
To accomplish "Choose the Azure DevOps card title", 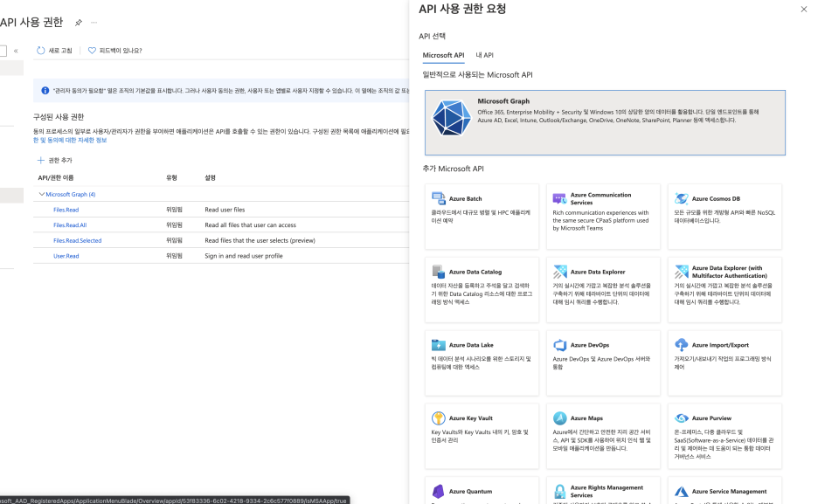I will (590, 345).
